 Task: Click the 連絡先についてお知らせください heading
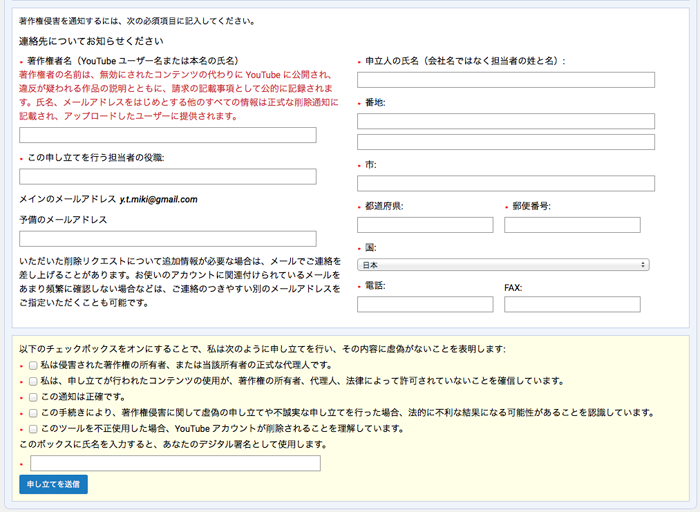(x=91, y=41)
